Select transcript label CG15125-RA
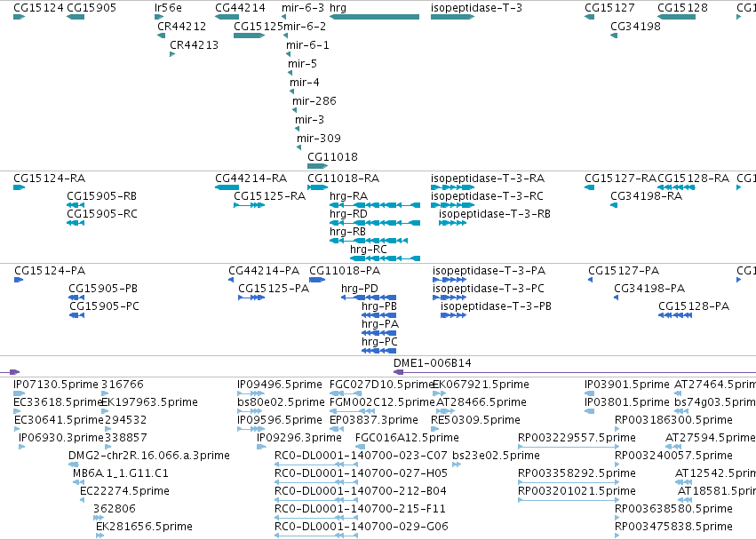 point(270,196)
